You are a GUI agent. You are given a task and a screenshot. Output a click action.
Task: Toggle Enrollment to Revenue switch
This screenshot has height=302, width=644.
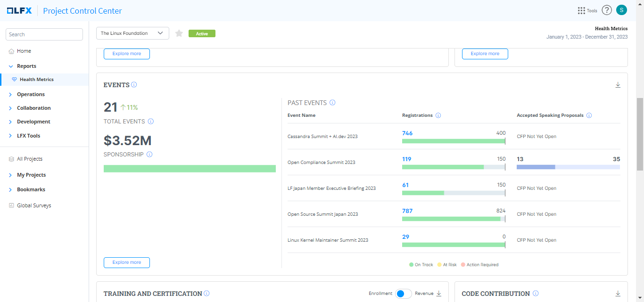(x=403, y=294)
